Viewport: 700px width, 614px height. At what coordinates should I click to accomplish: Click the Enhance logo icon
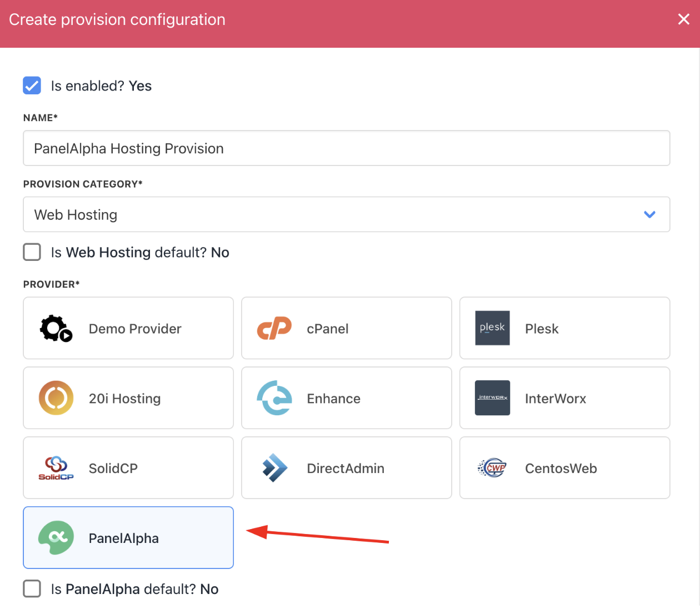click(x=274, y=398)
